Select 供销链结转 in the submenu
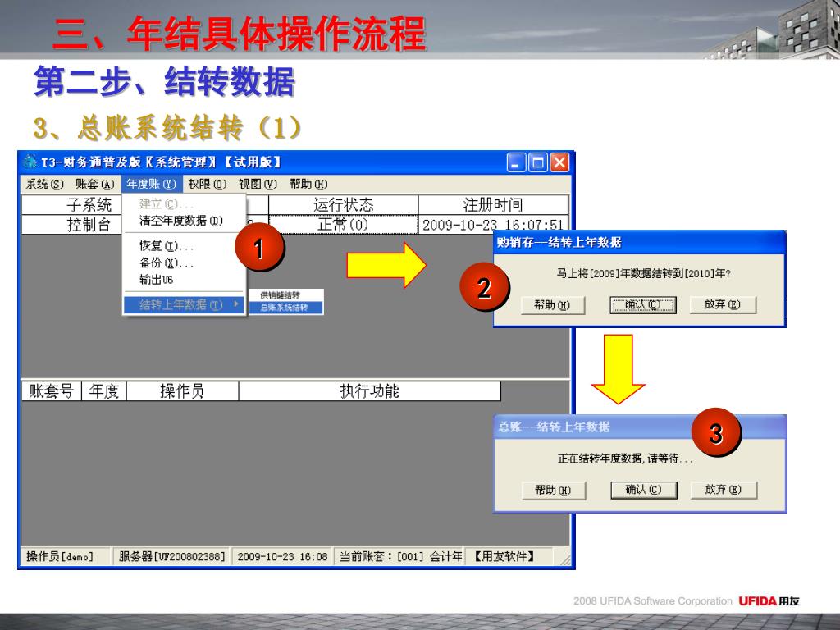Viewport: 840px width, 630px height. click(286, 295)
